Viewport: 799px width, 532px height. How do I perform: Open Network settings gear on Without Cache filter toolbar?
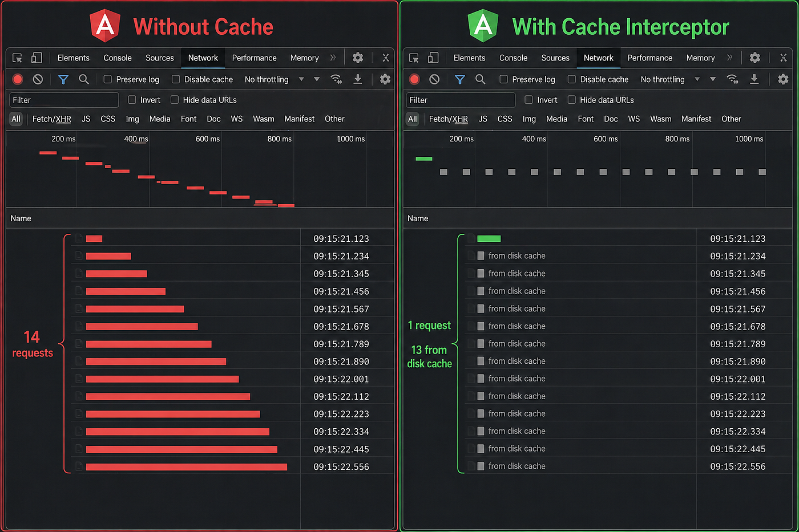385,79
